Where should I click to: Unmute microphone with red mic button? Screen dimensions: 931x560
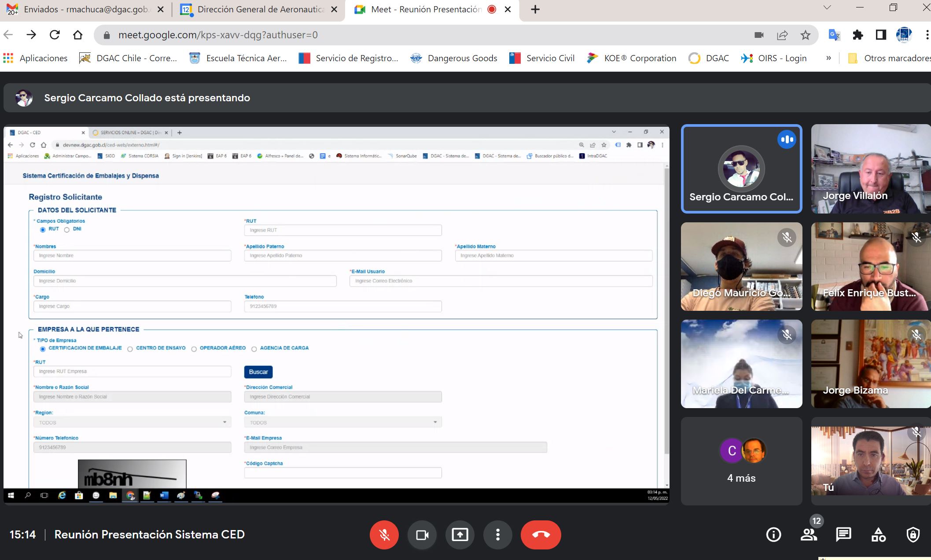[384, 535]
